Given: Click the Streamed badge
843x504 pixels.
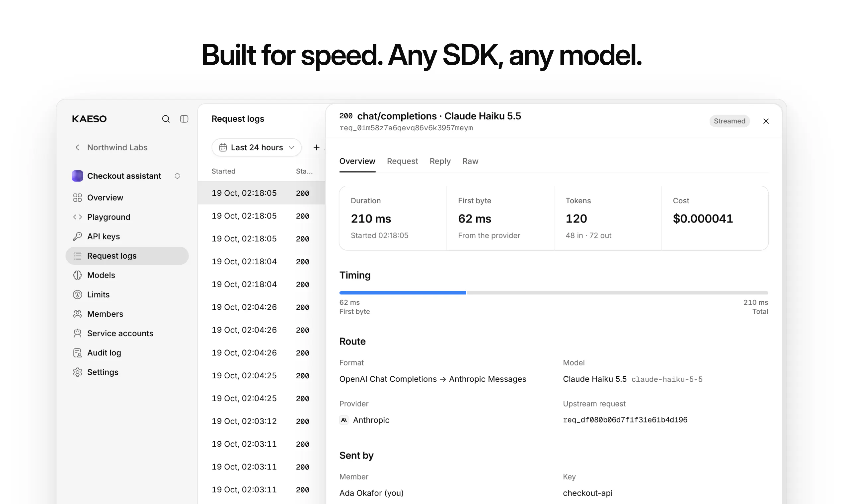Looking at the screenshot, I should [729, 121].
